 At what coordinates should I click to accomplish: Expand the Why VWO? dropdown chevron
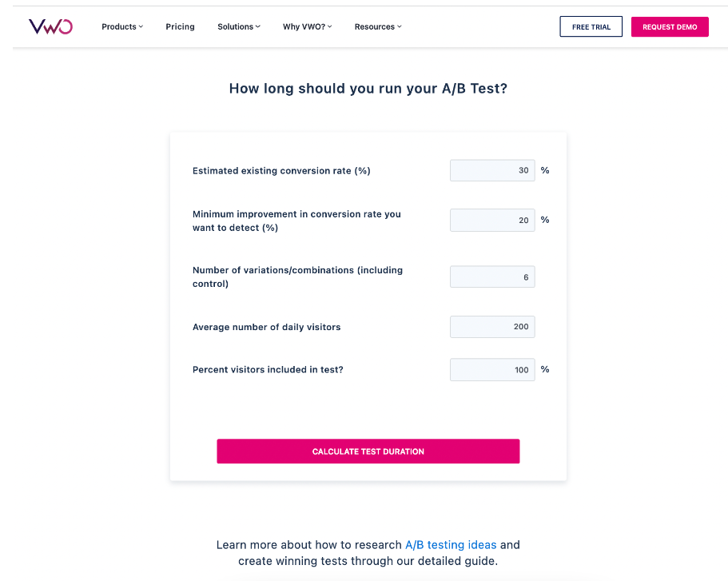330,27
